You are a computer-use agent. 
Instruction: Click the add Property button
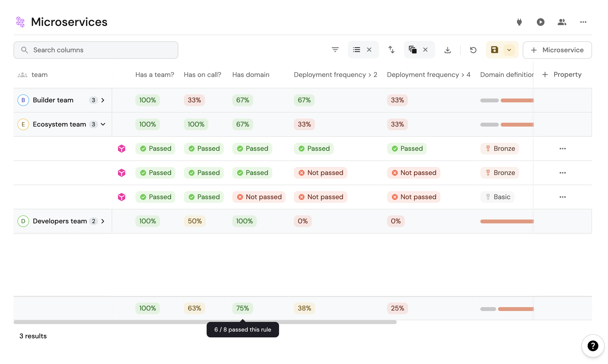[561, 75]
